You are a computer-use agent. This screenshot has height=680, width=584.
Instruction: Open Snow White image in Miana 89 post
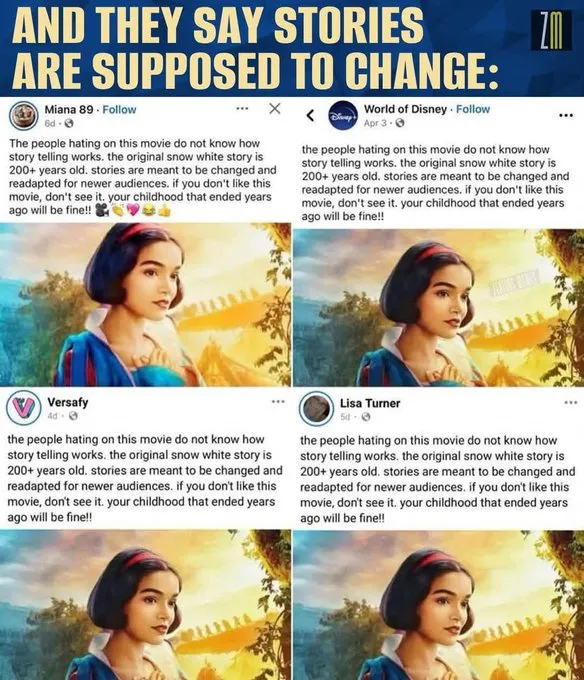146,304
